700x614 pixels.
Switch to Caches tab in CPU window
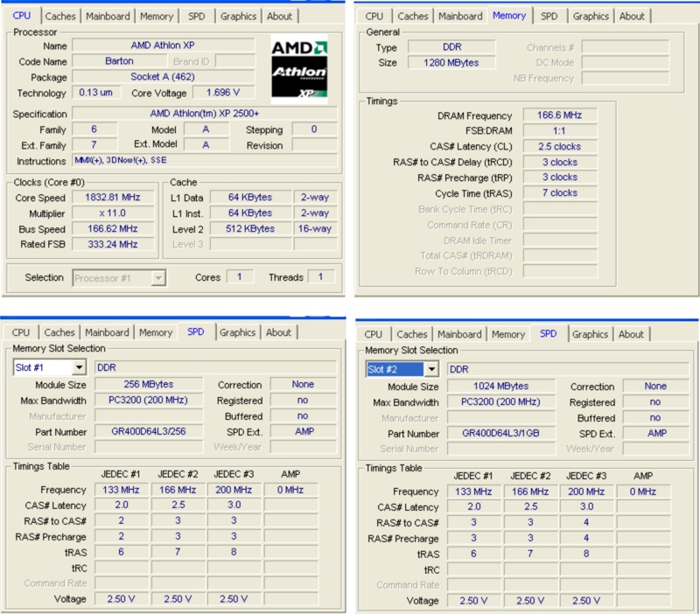[x=59, y=17]
